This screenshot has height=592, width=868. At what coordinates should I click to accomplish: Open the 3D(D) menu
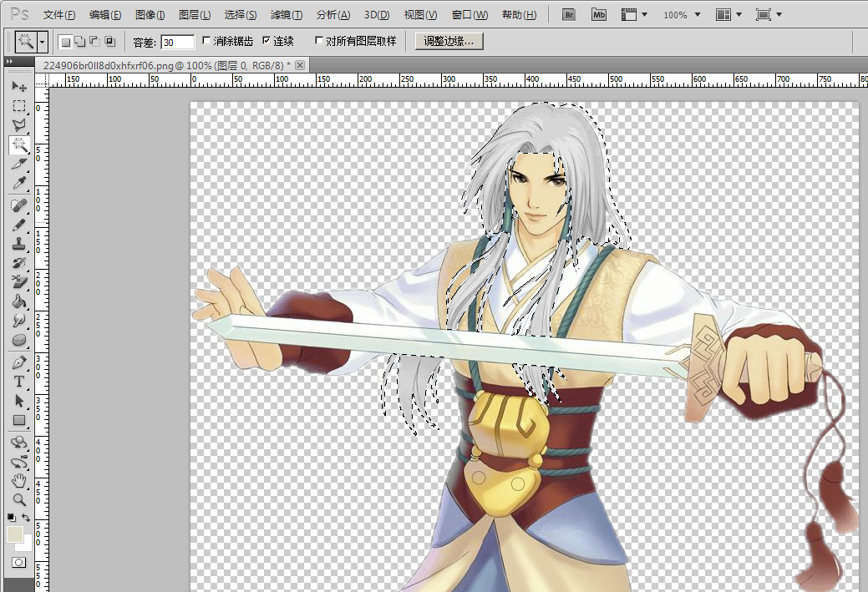(377, 15)
